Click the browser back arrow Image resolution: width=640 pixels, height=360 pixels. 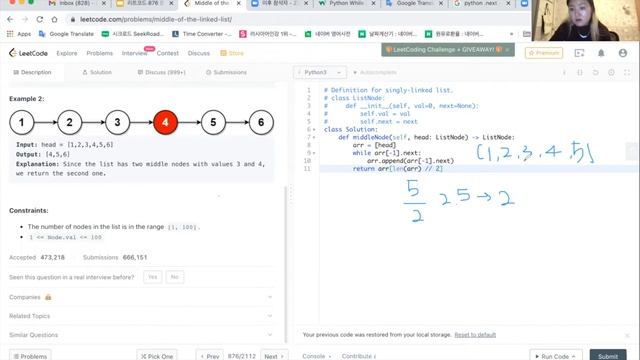(x=10, y=19)
